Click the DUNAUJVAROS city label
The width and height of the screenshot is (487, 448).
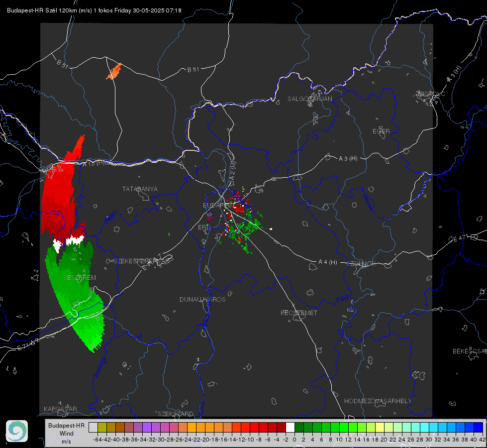(x=202, y=299)
